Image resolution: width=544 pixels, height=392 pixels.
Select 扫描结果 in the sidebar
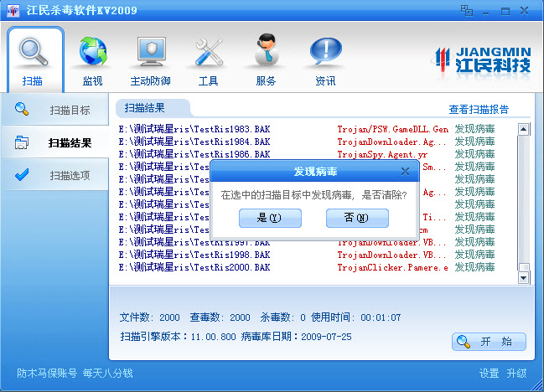tap(54, 142)
